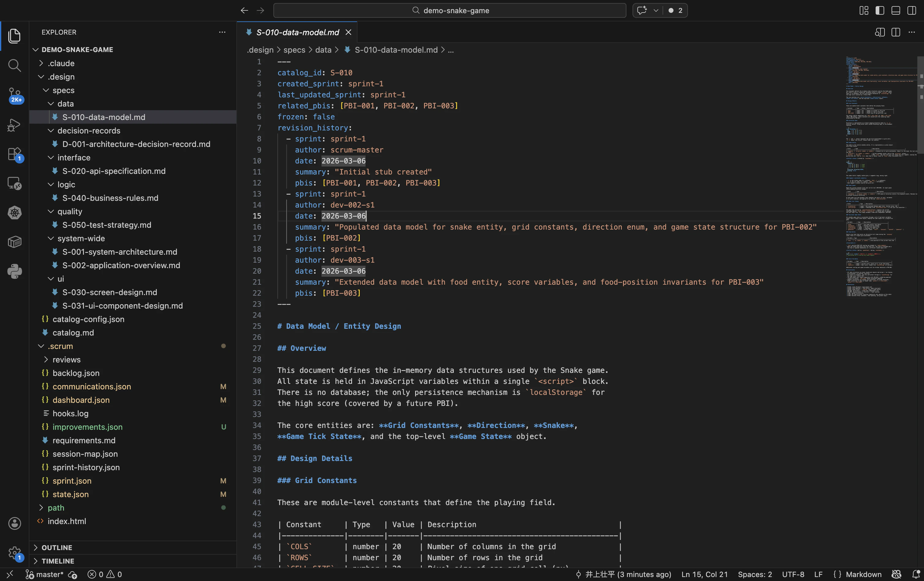Viewport: 924px width, 581px height.
Task: Click the git blame status entry
Action: (x=624, y=575)
